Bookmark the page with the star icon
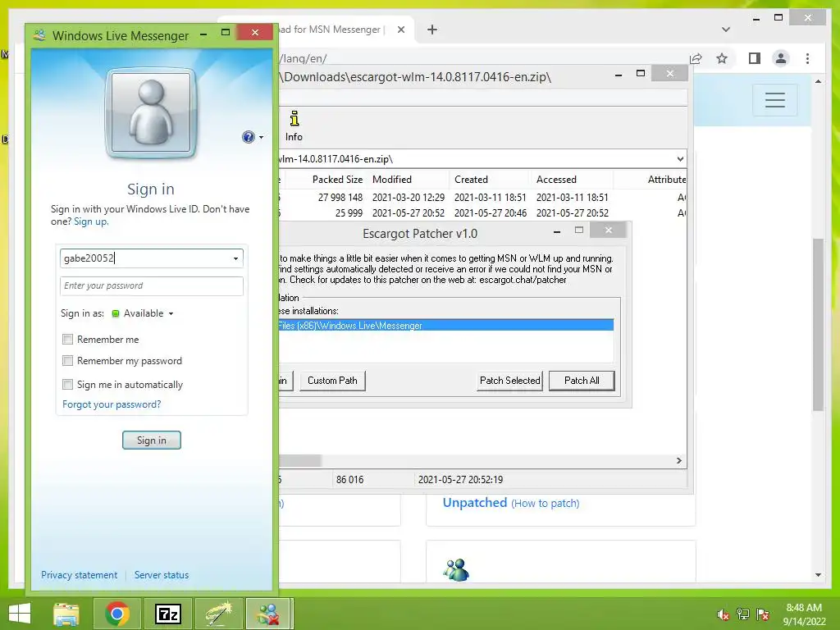 click(x=722, y=58)
